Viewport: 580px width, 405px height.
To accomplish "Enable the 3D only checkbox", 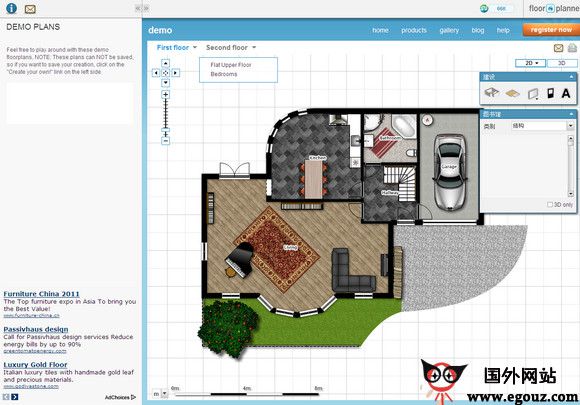I will tap(550, 205).
